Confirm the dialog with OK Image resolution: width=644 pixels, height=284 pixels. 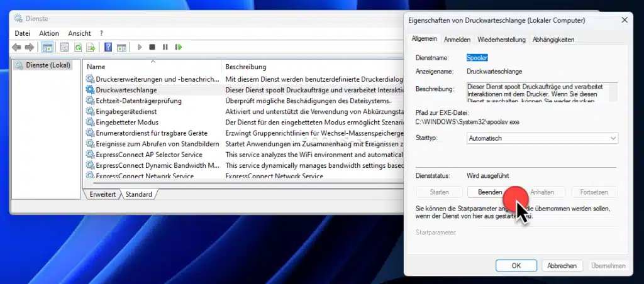pos(516,266)
